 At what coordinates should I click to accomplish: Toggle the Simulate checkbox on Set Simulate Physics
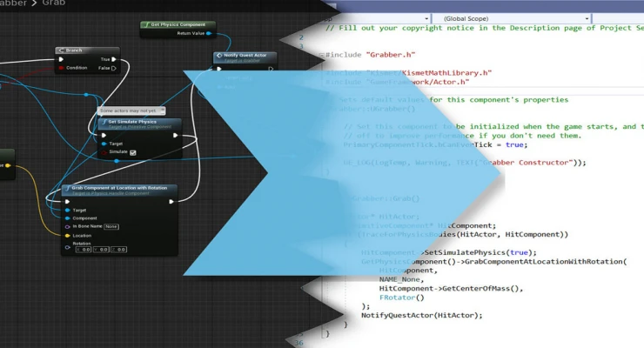132,152
